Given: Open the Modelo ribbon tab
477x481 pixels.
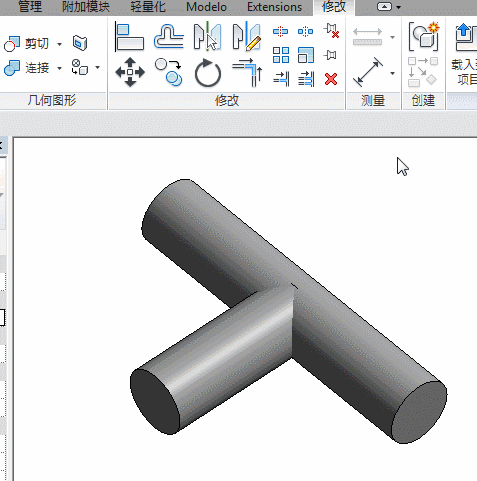Looking at the screenshot, I should (206, 6).
